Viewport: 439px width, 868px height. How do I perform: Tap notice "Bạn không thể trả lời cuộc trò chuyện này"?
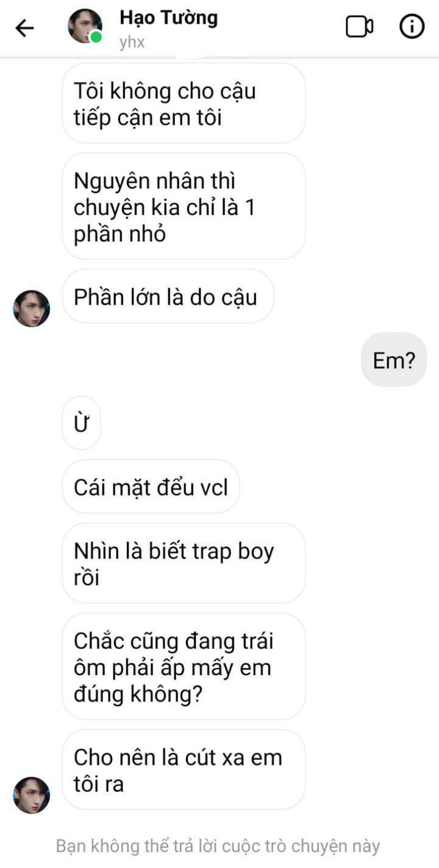[218, 846]
